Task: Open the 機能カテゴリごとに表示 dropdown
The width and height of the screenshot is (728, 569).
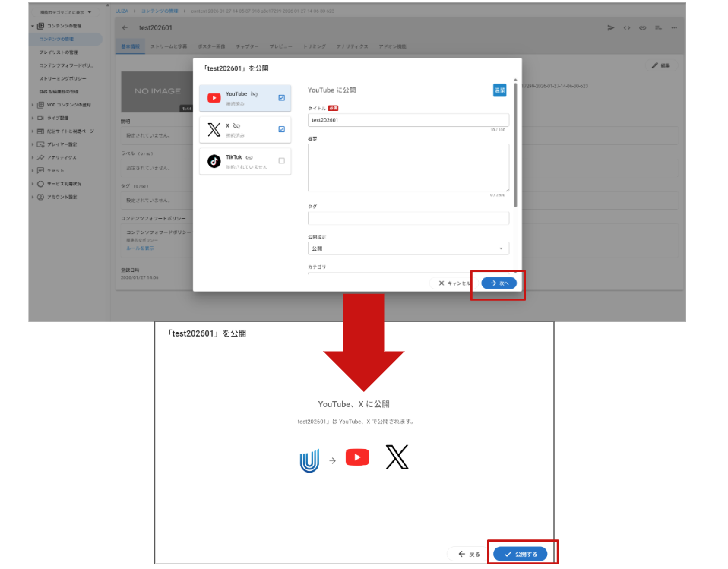Action: point(65,13)
